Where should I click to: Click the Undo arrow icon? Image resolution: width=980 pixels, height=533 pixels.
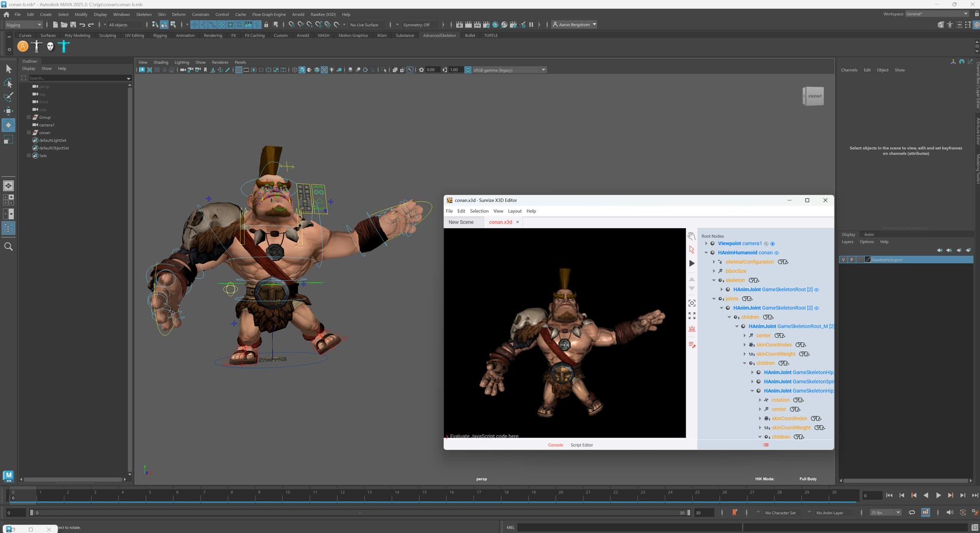tap(82, 25)
